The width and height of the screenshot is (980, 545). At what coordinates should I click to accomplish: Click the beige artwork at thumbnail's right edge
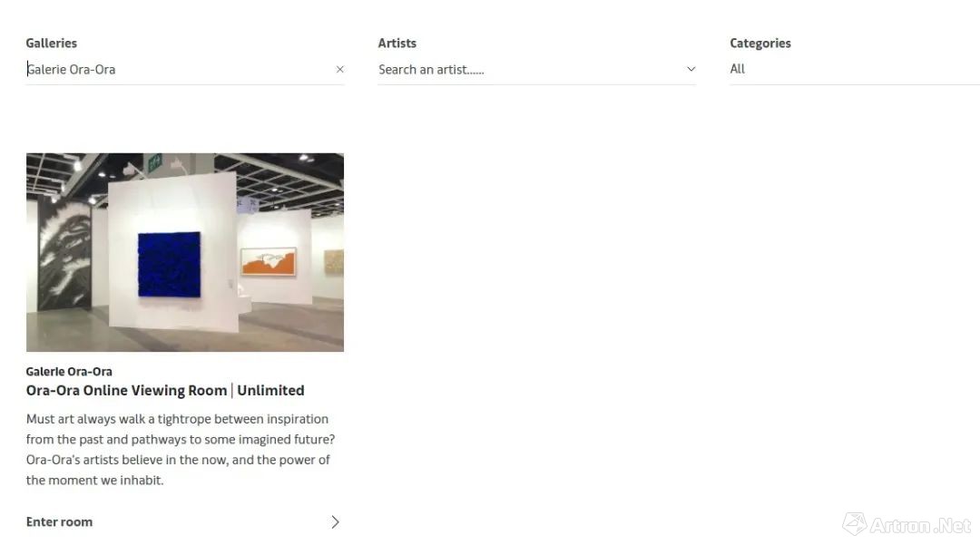point(334,261)
